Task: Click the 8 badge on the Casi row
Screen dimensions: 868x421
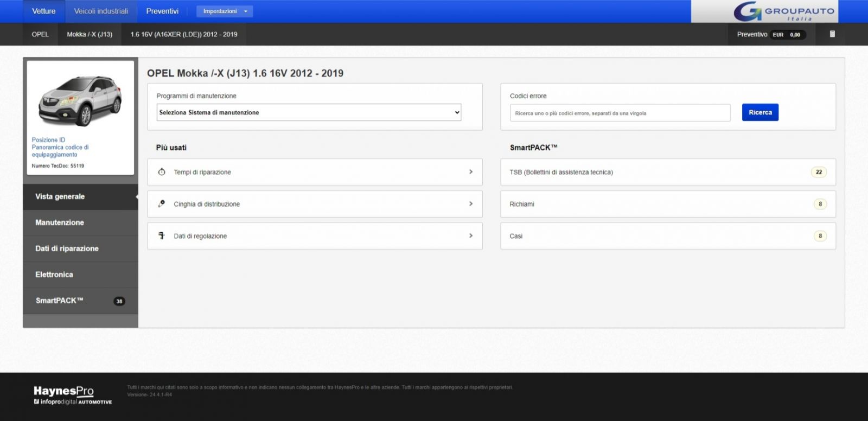Action: 820,236
